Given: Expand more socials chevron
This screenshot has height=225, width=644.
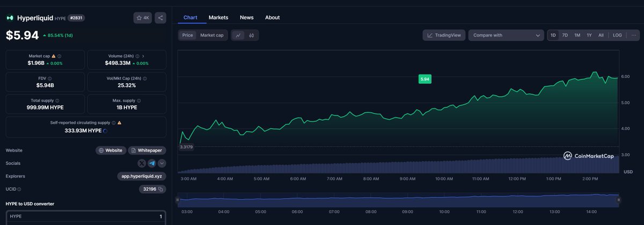Looking at the screenshot, I should click(x=162, y=163).
